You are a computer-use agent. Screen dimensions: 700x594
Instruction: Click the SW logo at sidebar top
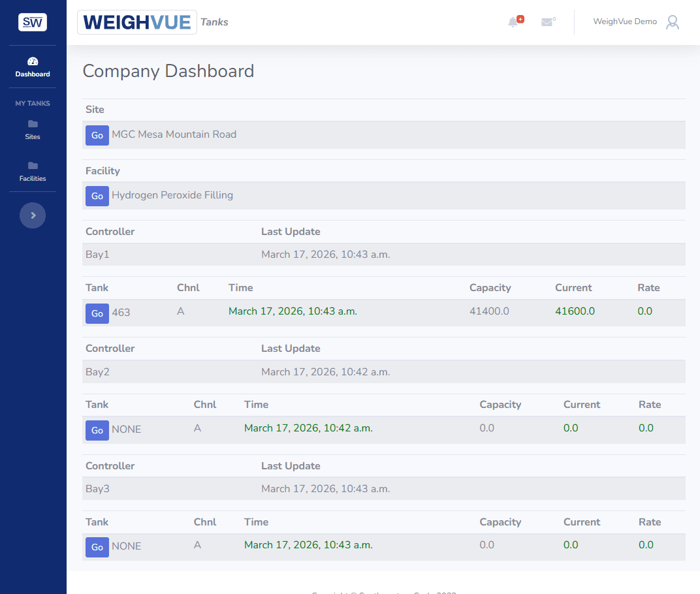(32, 22)
